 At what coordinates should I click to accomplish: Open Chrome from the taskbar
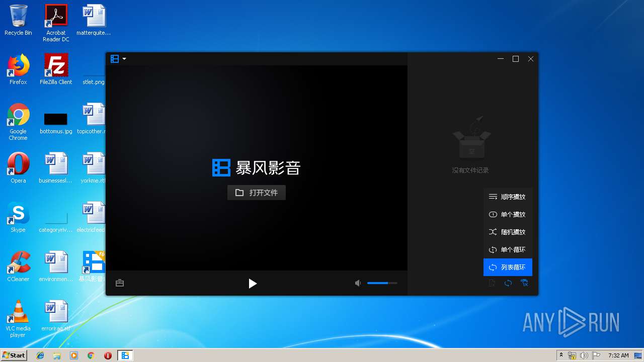pos(91,355)
